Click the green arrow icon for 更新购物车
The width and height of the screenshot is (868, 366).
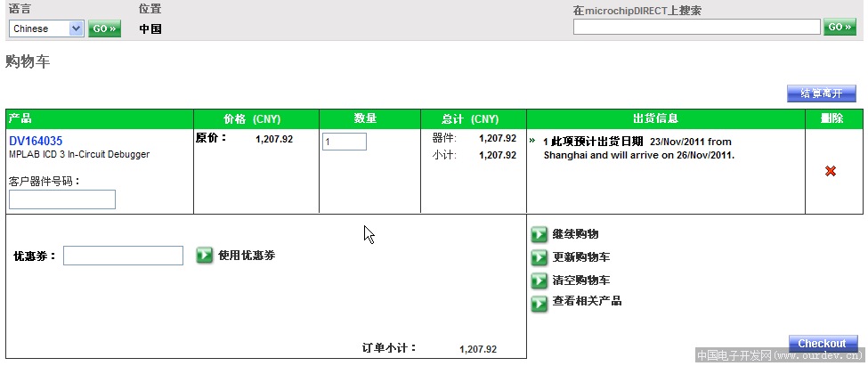(x=539, y=257)
